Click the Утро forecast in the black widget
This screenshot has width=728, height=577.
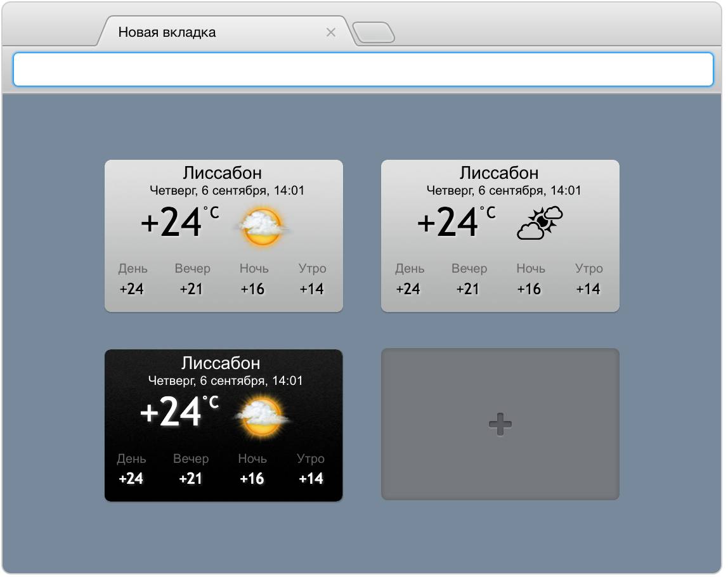[311, 469]
